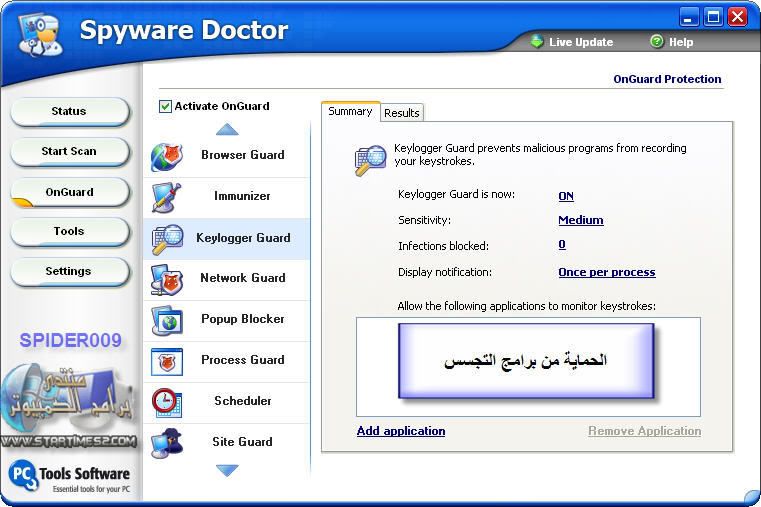
Task: Select Site Guard label in list
Action: (x=242, y=442)
